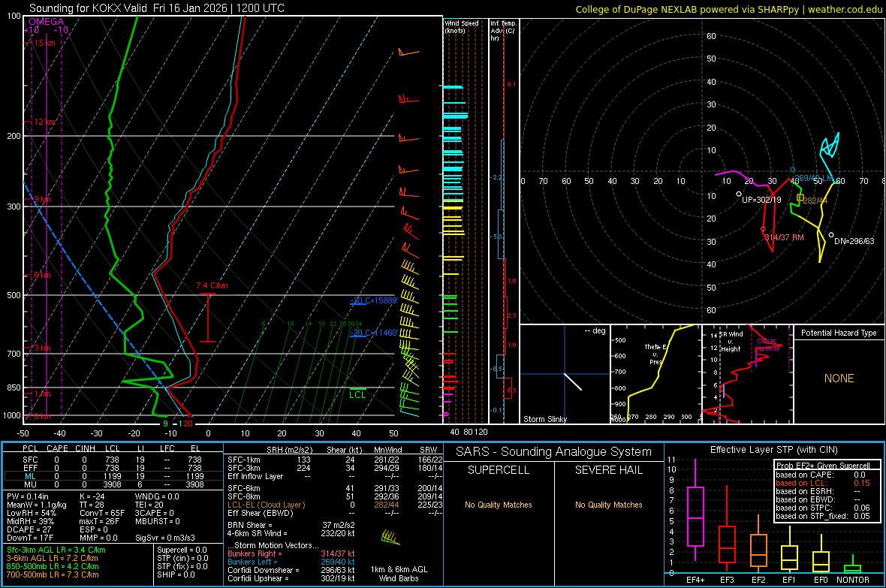Click the MidRH = 39% value
This screenshot has width=886, height=588.
tap(30, 521)
